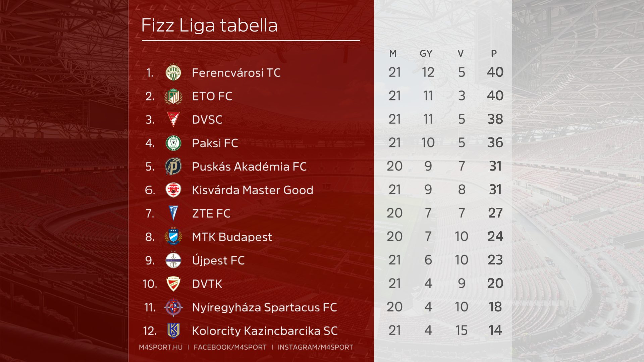Open the FACEBOOK/M4SPORT link
The width and height of the screenshot is (644, 362).
[x=230, y=347]
